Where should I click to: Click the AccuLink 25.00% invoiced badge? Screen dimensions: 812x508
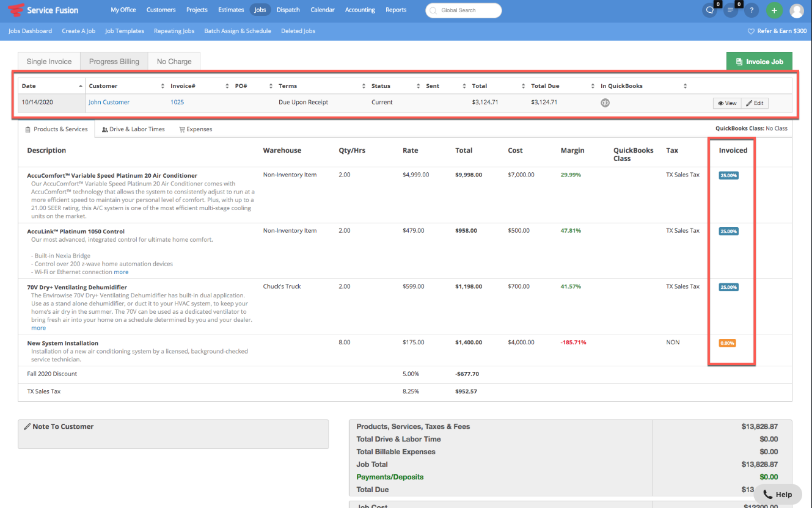coord(728,231)
